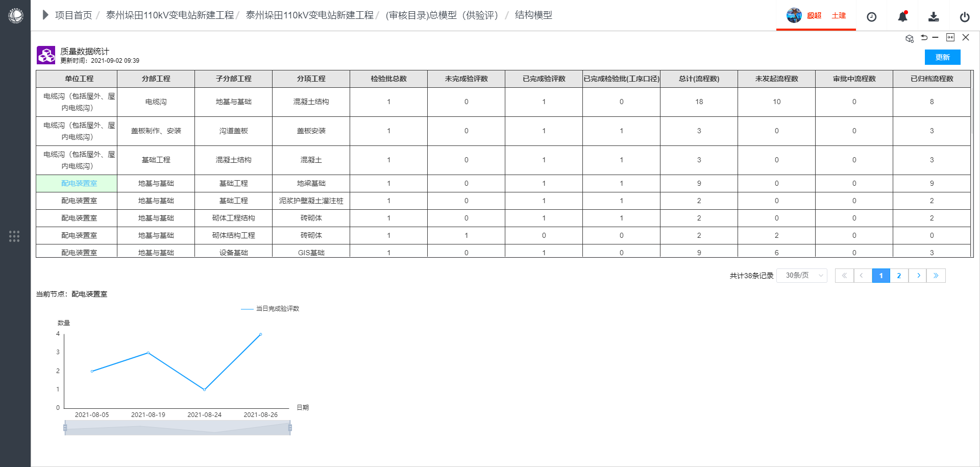Screen dimensions: 980x467
Task: Open notifications via the bell icon
Action: (902, 17)
